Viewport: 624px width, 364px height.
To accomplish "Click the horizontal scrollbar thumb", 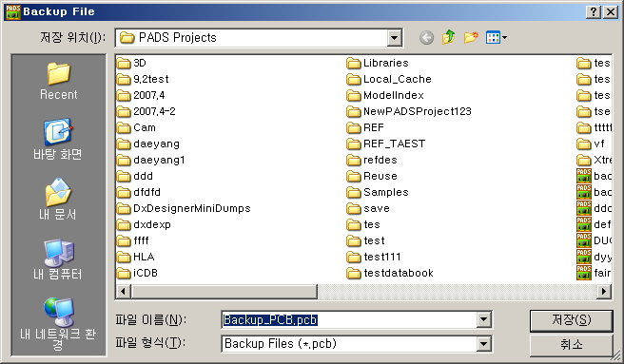I will click(224, 292).
